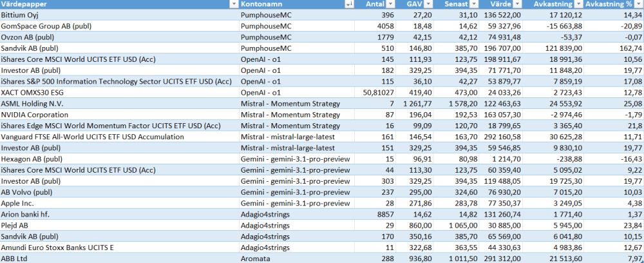Screen dimensions: 644x263
Task: Select the Hexagon AB (publ) cell
Action: pyautogui.click(x=120, y=159)
